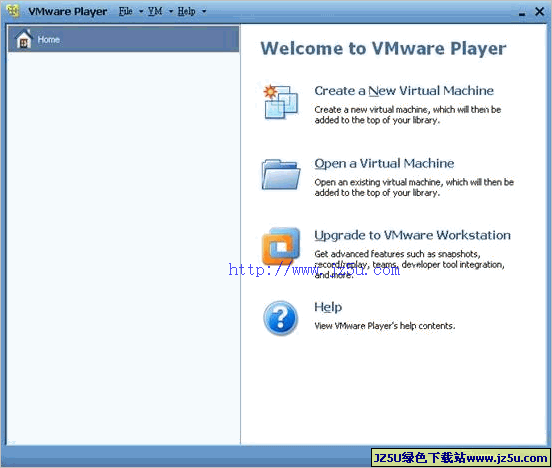Click the blue question mark Help icon
The width and height of the screenshot is (552, 468).
[x=281, y=318]
